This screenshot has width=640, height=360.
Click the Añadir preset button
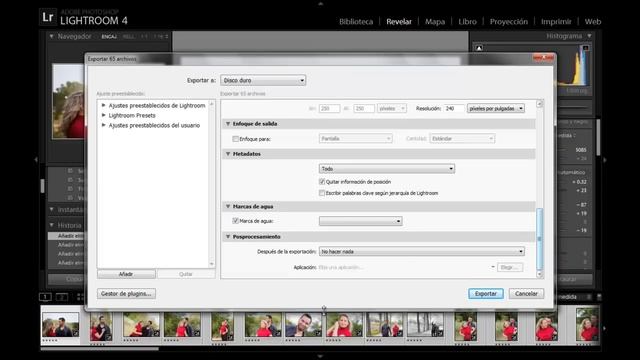click(x=126, y=274)
